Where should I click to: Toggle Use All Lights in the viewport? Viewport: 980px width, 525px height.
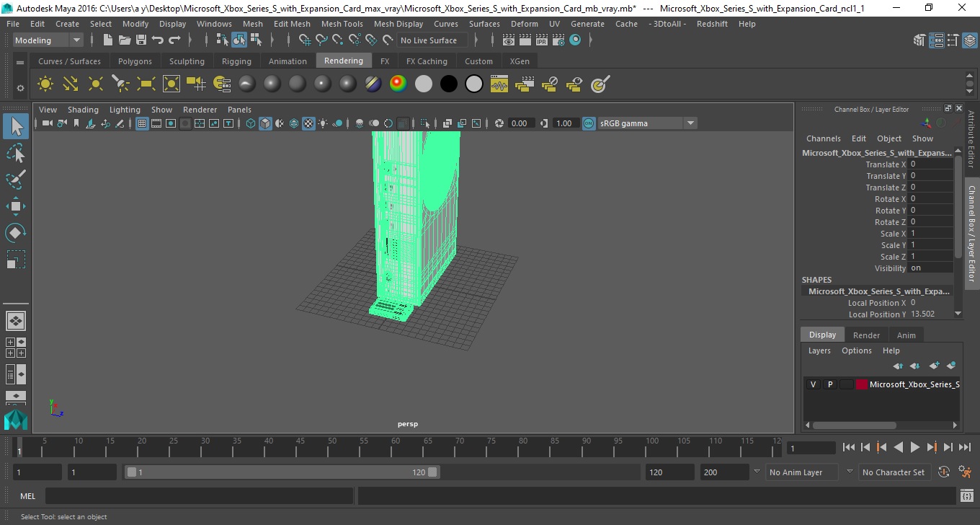(x=323, y=123)
